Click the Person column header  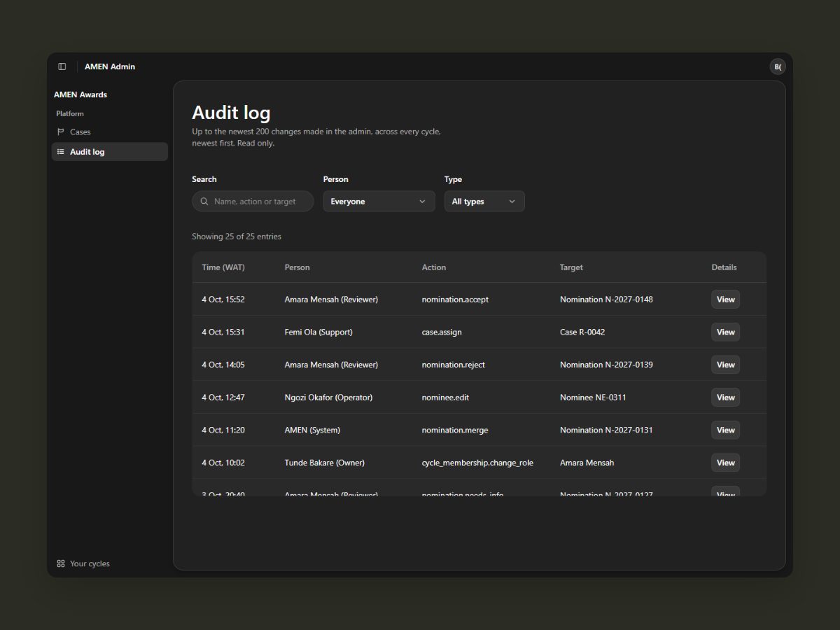click(297, 267)
